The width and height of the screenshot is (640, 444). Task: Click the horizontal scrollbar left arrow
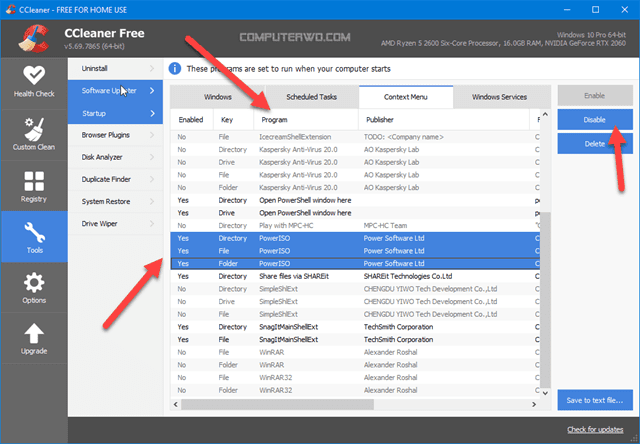(x=176, y=404)
